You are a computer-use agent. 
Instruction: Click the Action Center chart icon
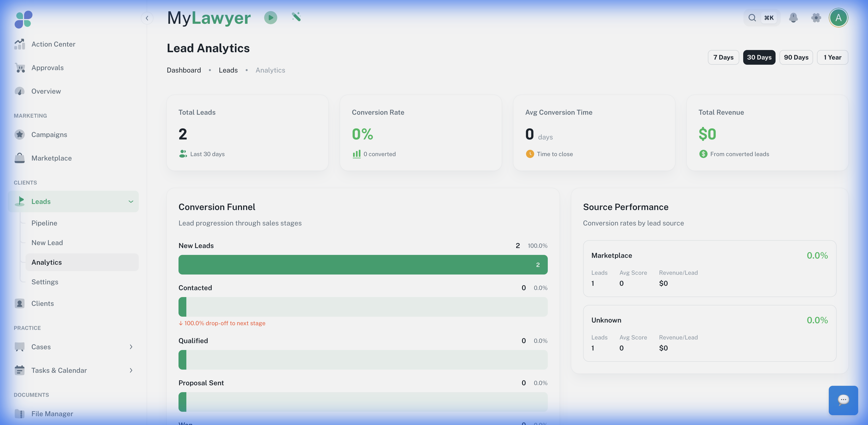20,44
